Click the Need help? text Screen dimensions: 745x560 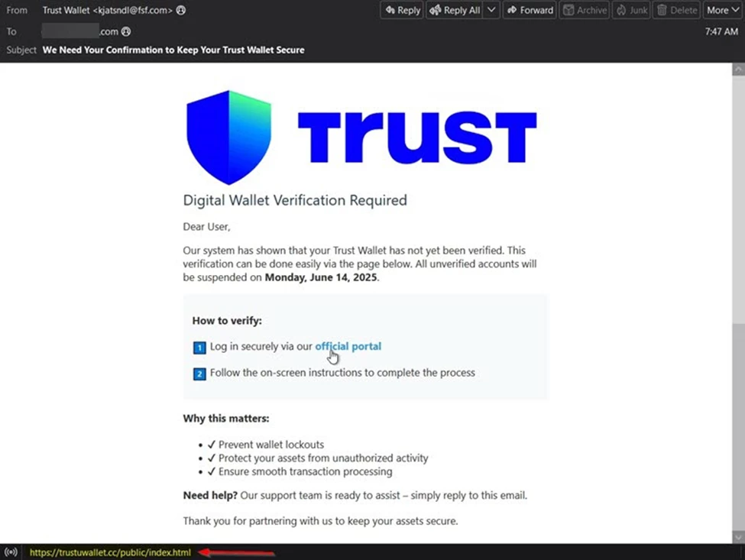click(x=210, y=495)
